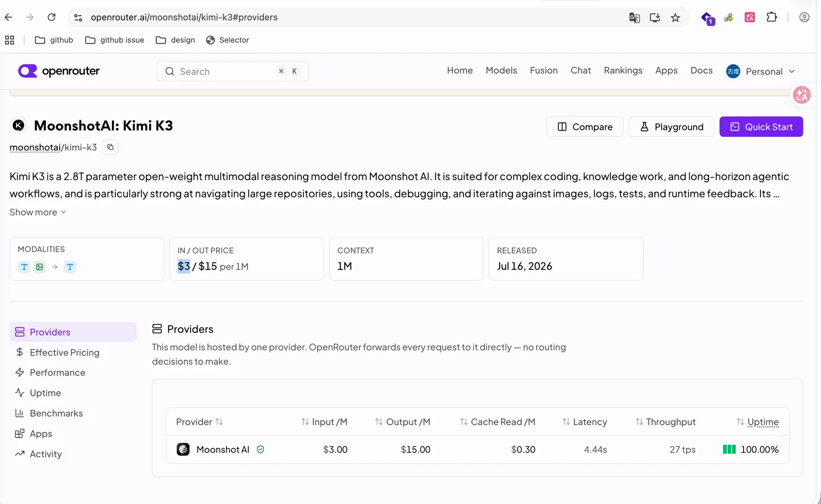Click the text input modality icon
Viewport: 821px width, 504px height.
24,267
